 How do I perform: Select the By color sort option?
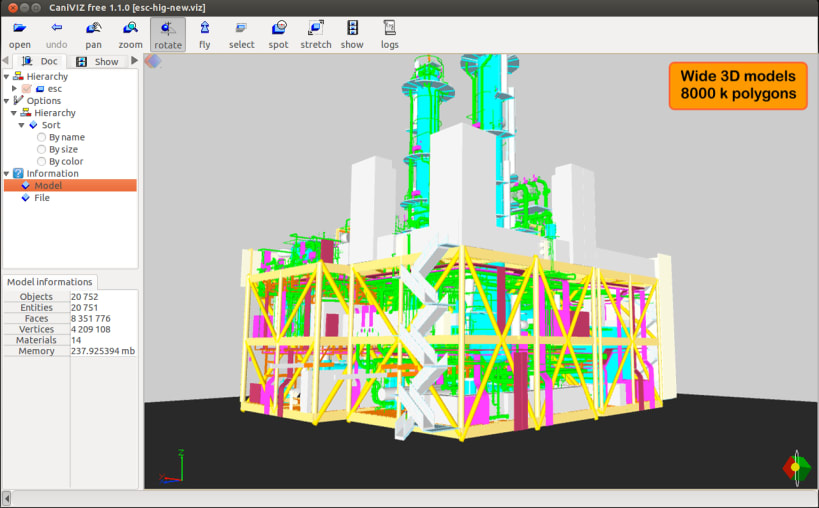(41, 161)
